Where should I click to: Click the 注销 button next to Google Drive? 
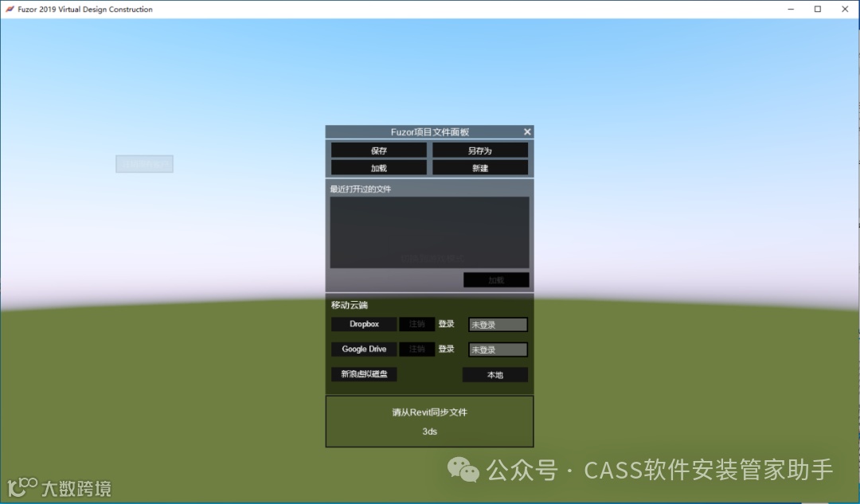(416, 350)
